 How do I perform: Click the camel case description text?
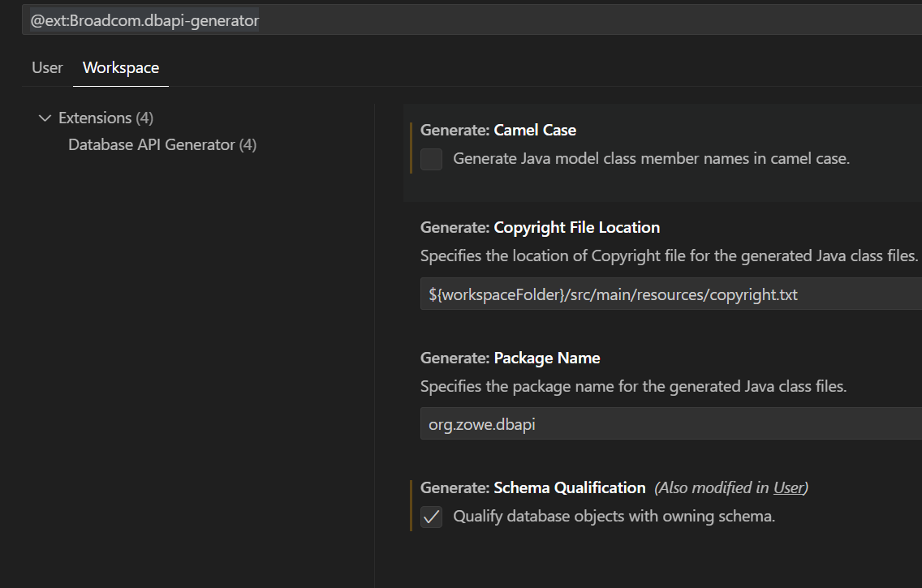coord(651,159)
